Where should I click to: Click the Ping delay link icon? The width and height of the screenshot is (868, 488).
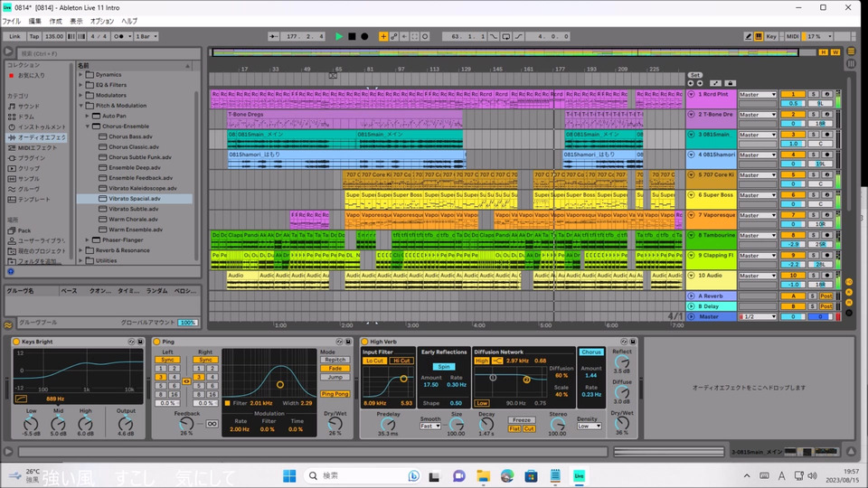(186, 381)
